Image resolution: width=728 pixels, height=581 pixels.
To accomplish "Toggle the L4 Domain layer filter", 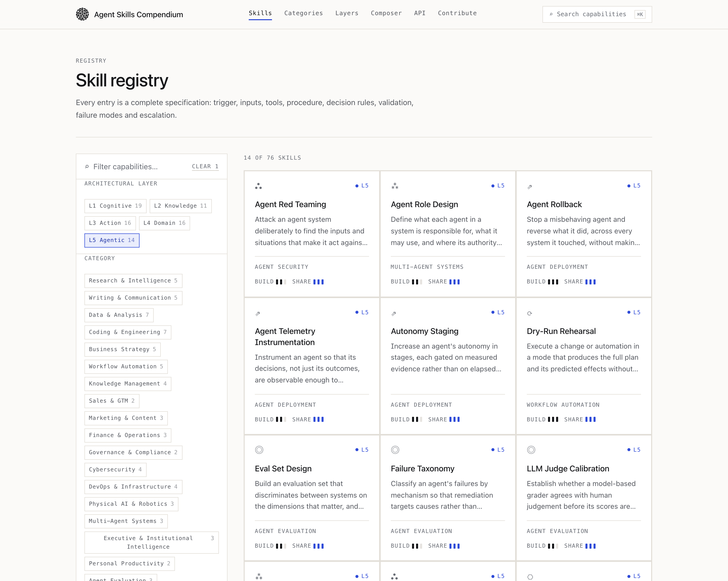I will (165, 223).
